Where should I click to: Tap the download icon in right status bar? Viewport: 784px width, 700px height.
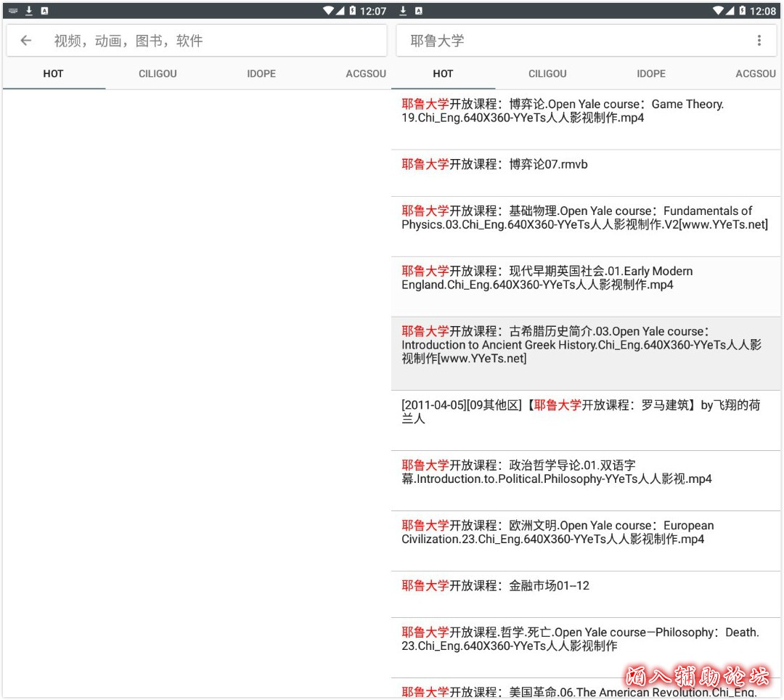coord(403,10)
